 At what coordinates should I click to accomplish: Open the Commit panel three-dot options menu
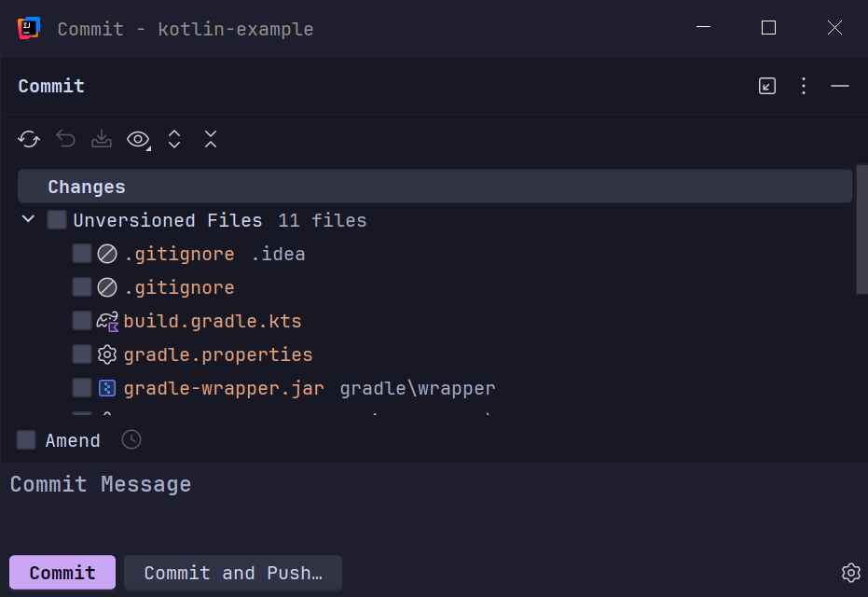pos(804,86)
